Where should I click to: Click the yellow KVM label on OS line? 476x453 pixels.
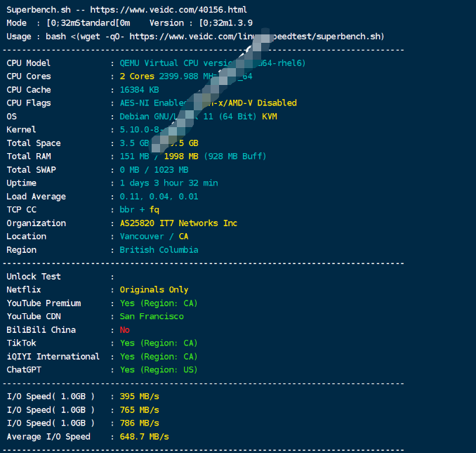pyautogui.click(x=270, y=117)
